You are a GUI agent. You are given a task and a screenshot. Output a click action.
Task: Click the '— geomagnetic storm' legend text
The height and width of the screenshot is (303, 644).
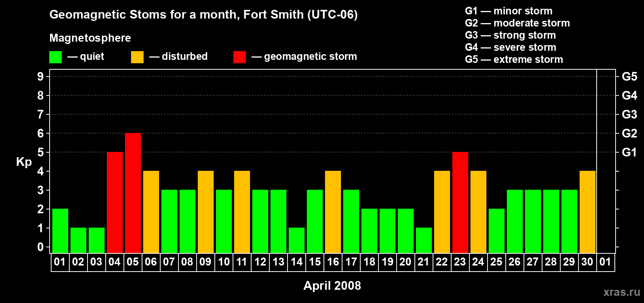click(x=304, y=57)
